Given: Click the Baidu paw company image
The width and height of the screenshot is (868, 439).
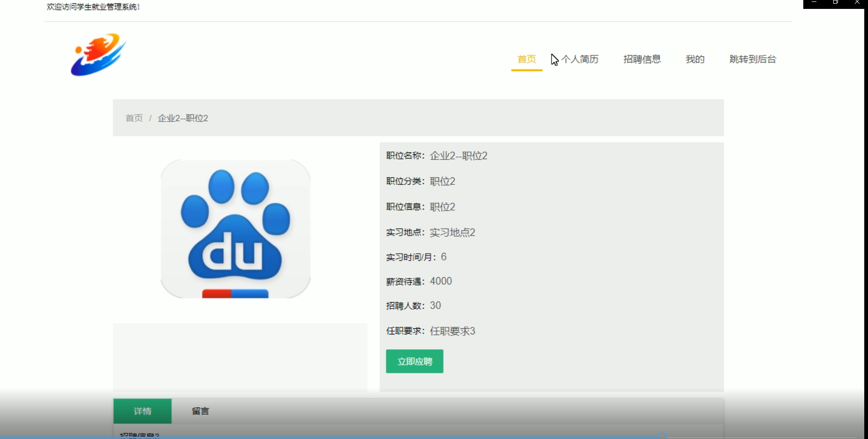Looking at the screenshot, I should (x=235, y=228).
